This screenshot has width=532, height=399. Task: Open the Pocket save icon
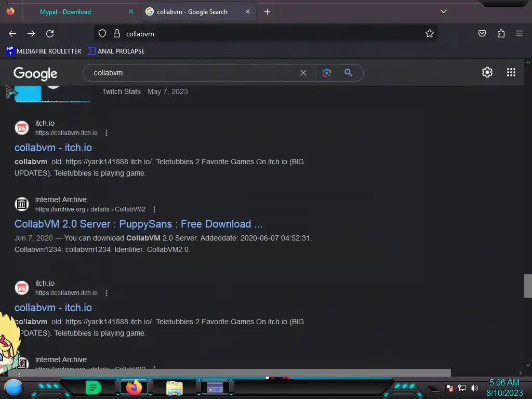[x=482, y=33]
